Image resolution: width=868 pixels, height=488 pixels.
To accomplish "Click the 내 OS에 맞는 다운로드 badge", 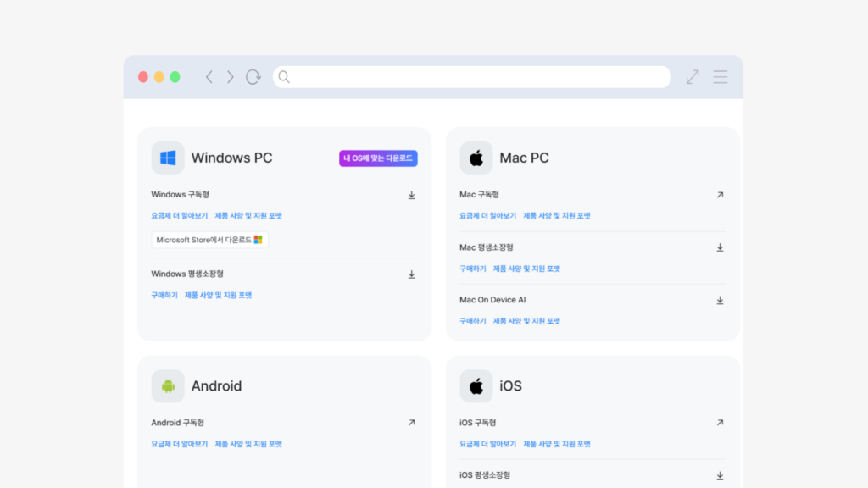I will pos(378,158).
